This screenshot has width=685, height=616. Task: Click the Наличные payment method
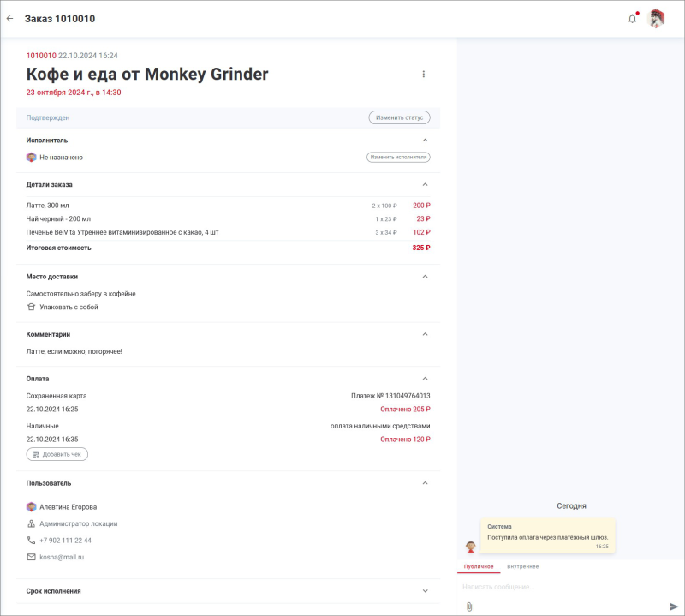coord(42,426)
